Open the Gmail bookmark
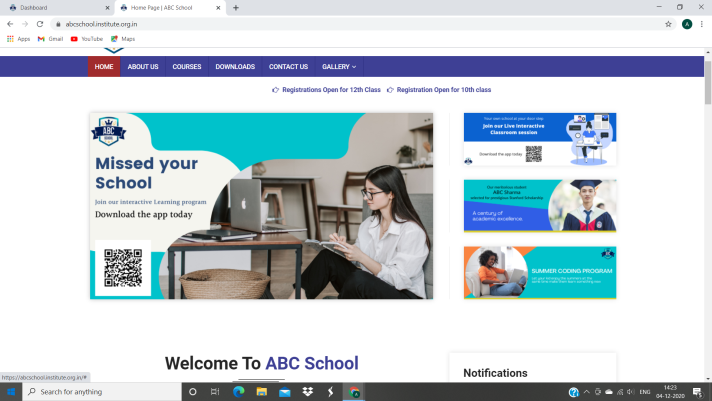The width and height of the screenshot is (712, 401). coord(50,39)
